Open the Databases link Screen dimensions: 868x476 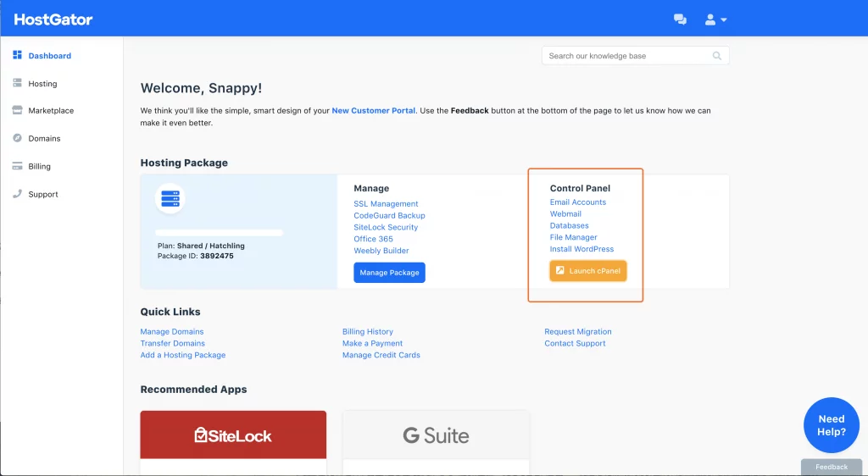pos(569,225)
